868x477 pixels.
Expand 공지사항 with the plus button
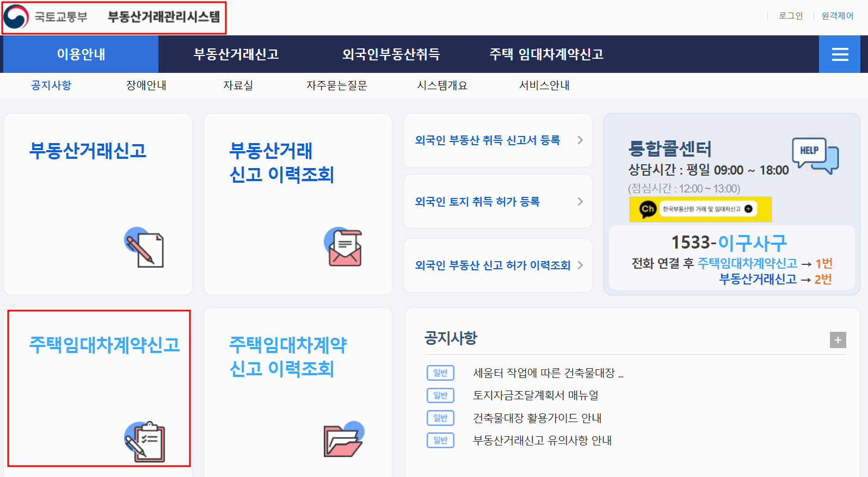(x=838, y=340)
